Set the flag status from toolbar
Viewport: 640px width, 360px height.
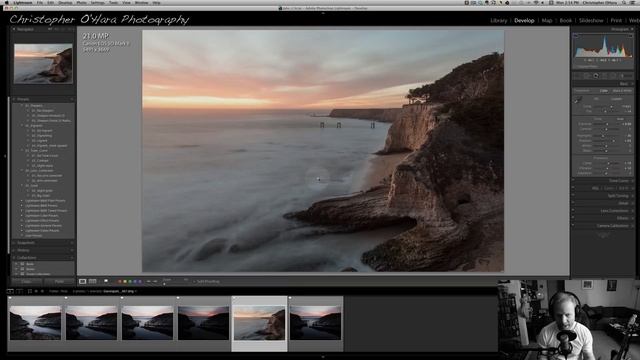pos(106,281)
